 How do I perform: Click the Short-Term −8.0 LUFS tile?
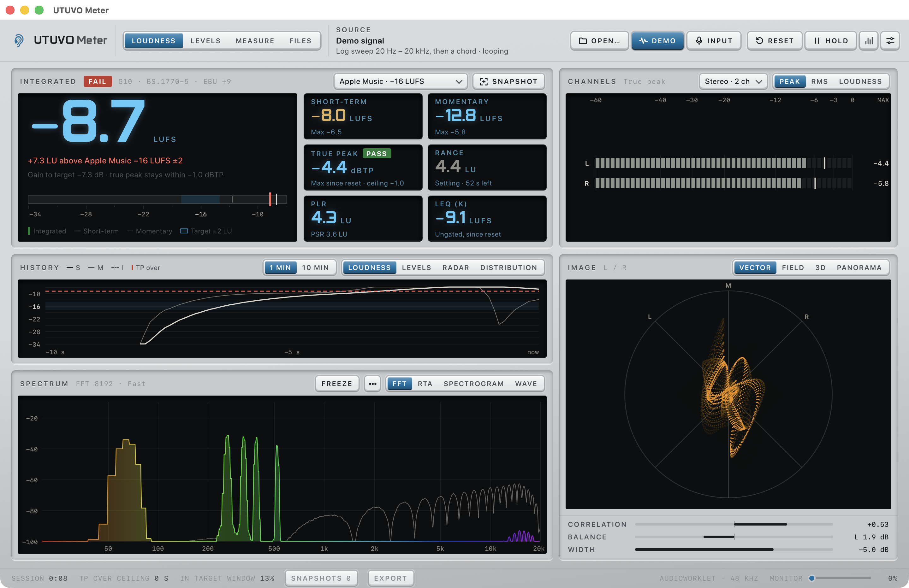(x=363, y=116)
